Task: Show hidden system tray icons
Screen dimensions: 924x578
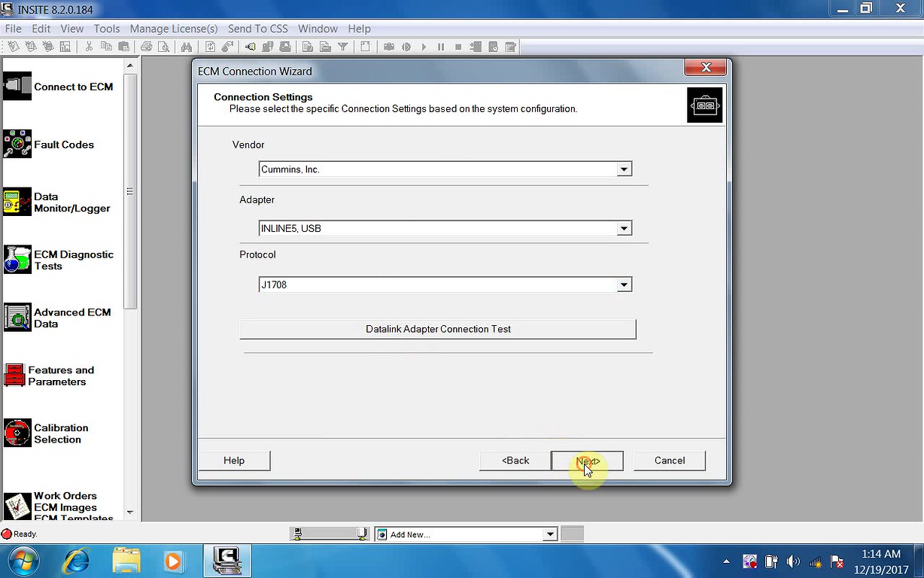Action: point(726,561)
